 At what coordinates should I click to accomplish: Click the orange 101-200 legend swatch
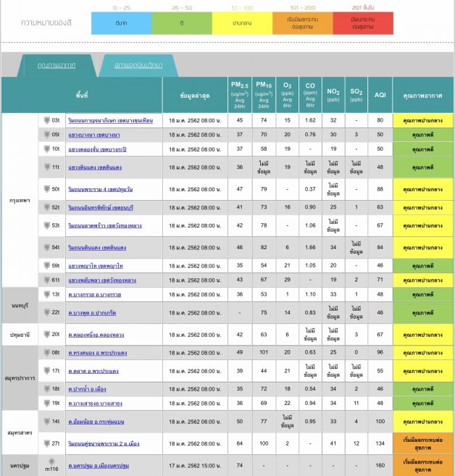point(303,23)
